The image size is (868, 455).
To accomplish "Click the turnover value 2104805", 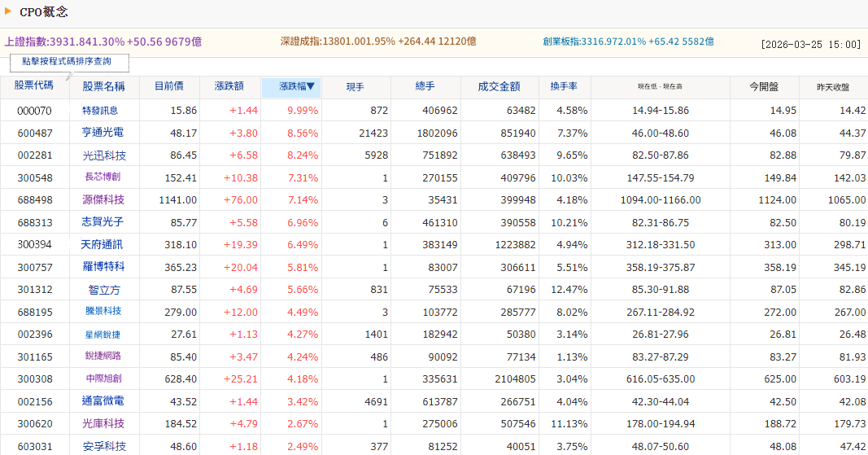I will click(516, 379).
